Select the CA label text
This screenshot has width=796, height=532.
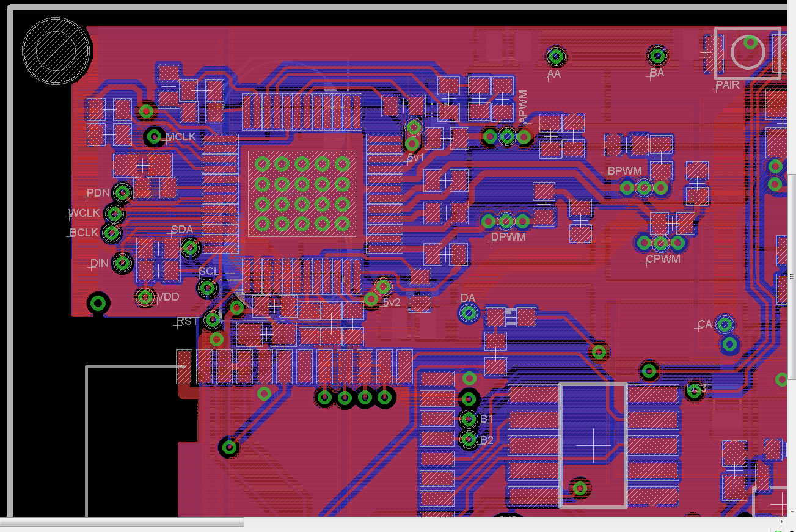[x=705, y=324]
